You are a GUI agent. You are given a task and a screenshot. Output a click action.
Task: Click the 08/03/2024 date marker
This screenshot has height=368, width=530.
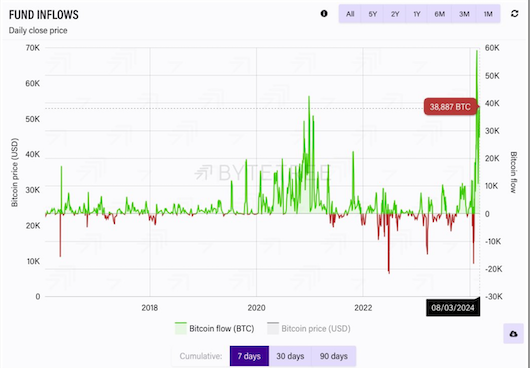point(453,308)
